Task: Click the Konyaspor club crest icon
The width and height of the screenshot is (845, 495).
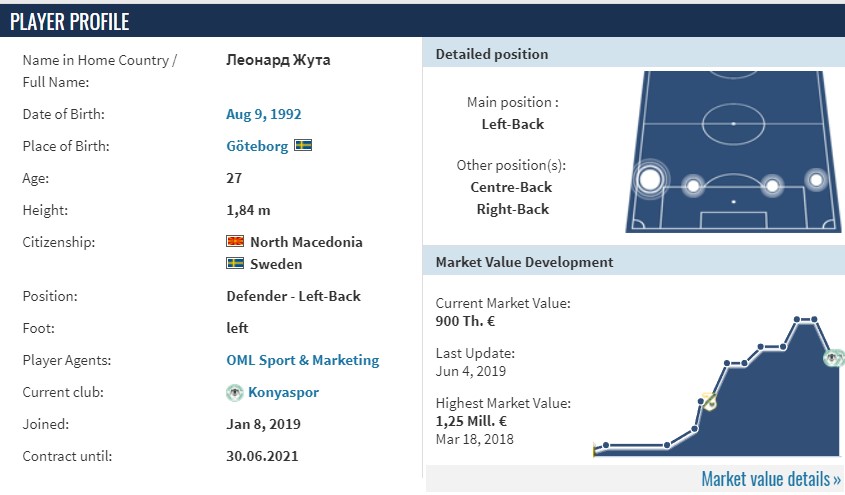Action: [234, 393]
